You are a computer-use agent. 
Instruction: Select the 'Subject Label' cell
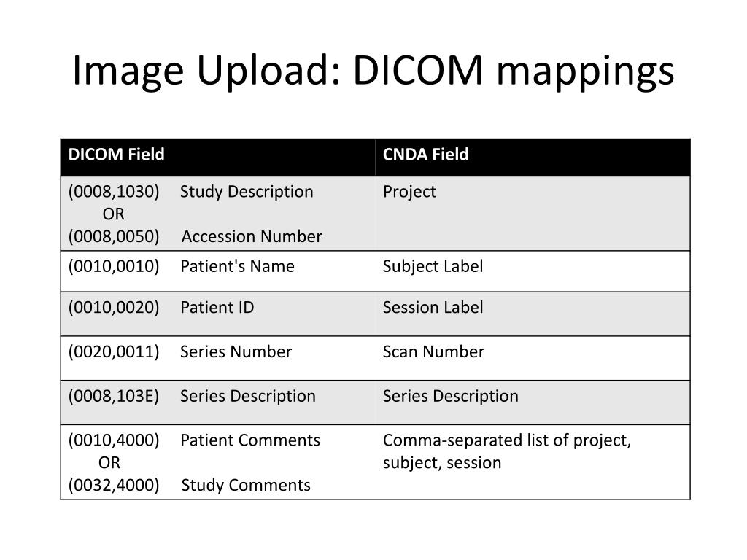coord(433,266)
